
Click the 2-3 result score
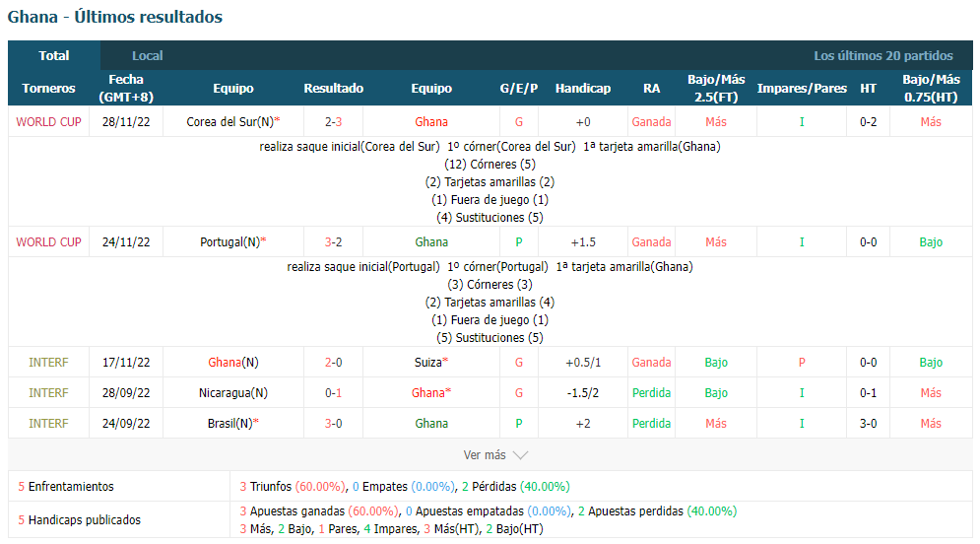click(x=333, y=122)
